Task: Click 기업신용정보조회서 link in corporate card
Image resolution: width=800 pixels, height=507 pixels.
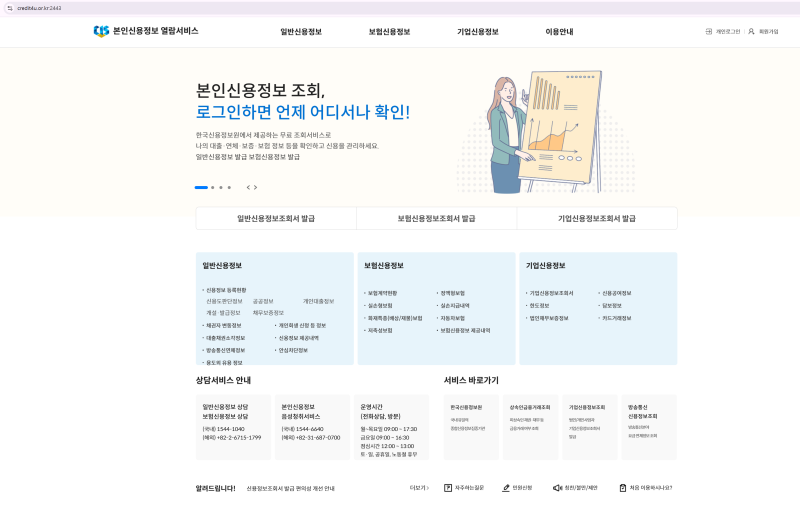Action: tap(551, 293)
